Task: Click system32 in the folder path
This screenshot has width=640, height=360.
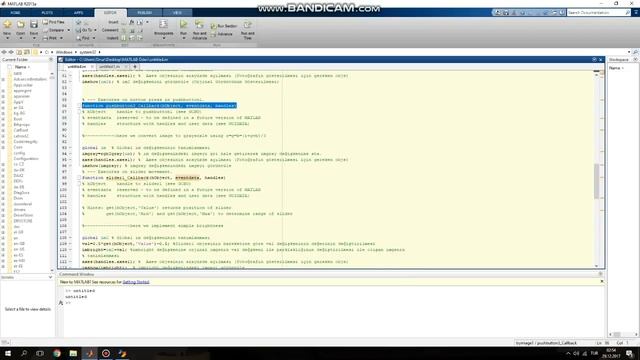Action: 88,52
